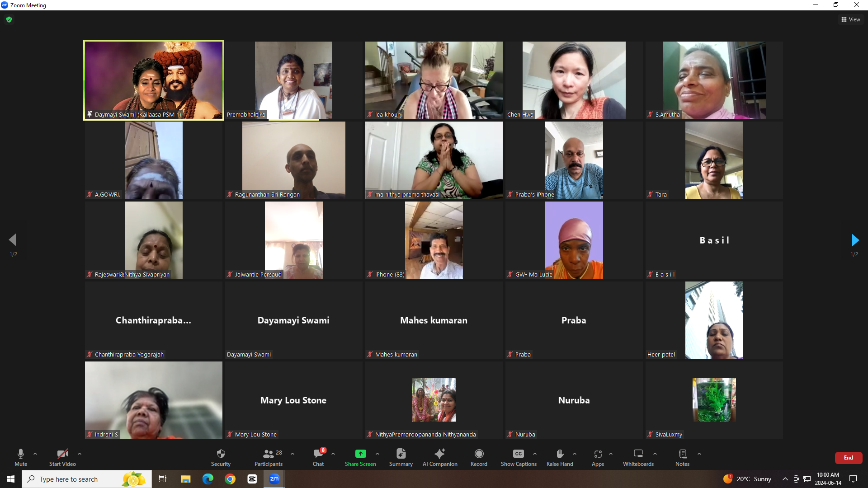Select Daymayi Swami's pinned video tile

[154, 80]
